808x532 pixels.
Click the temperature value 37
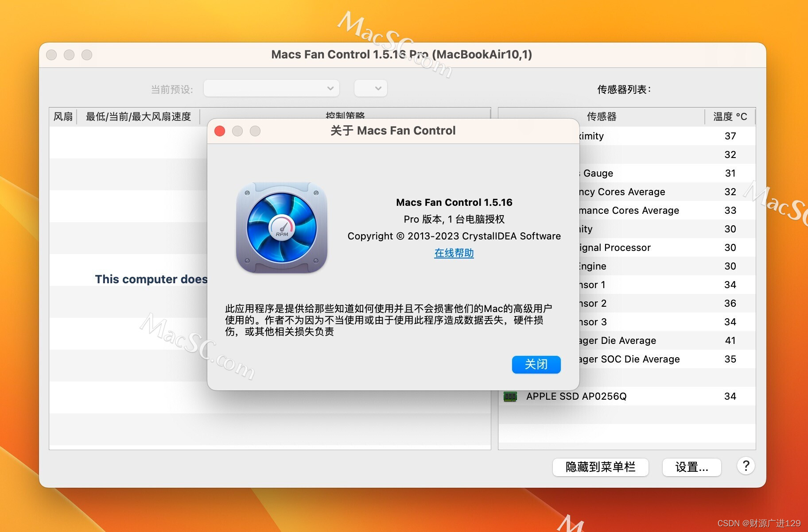point(730,136)
